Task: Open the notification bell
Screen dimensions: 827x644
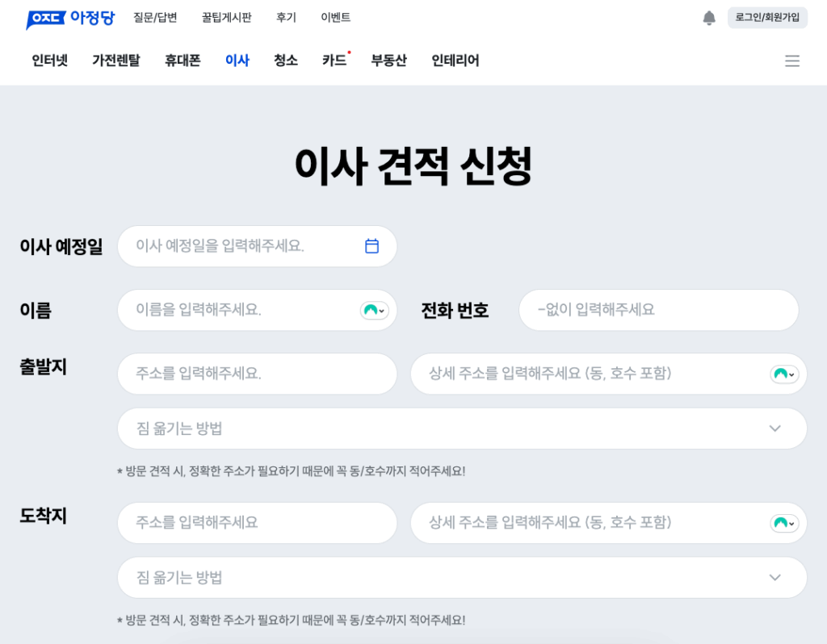Action: [x=709, y=18]
